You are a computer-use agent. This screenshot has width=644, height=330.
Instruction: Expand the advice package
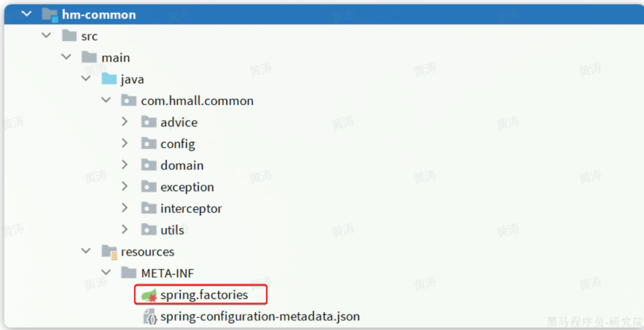click(x=125, y=122)
